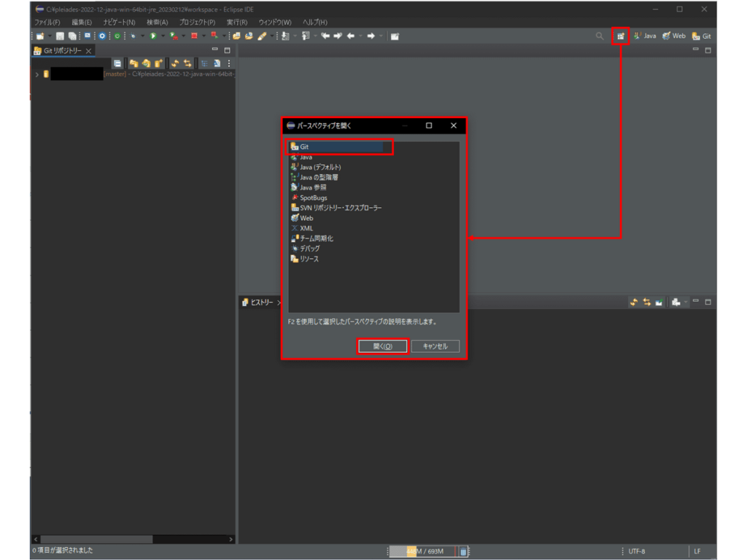
Task: Click the キャンセル button
Action: 436,346
